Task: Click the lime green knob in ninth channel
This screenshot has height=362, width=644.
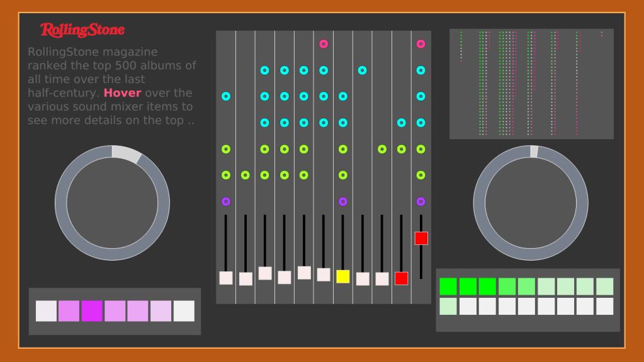Action: (x=382, y=149)
